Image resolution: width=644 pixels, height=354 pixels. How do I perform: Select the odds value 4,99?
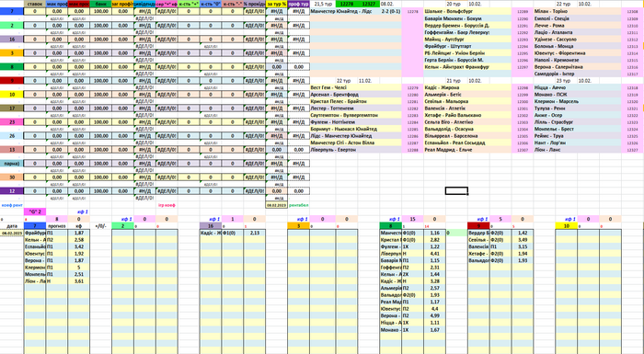pyautogui.click(x=434, y=315)
